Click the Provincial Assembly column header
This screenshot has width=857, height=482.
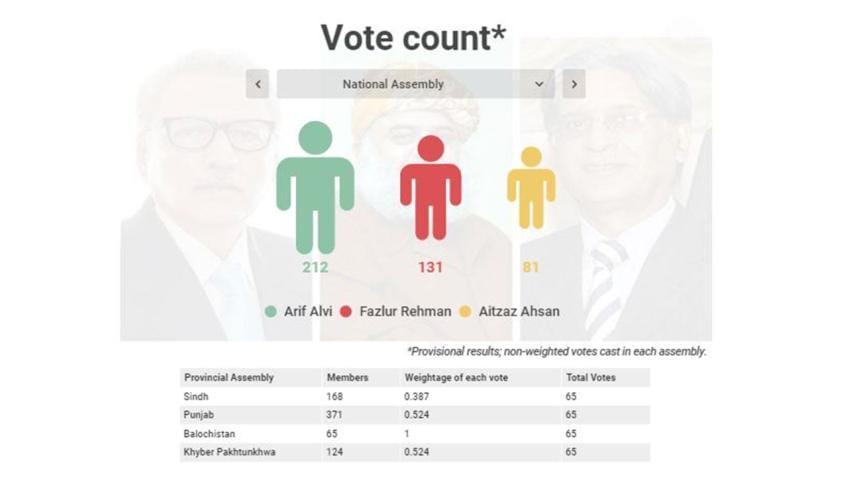(x=229, y=377)
